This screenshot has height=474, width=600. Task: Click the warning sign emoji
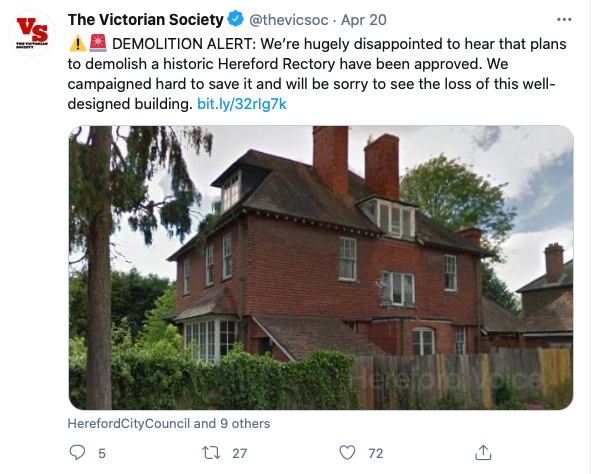pos(78,43)
